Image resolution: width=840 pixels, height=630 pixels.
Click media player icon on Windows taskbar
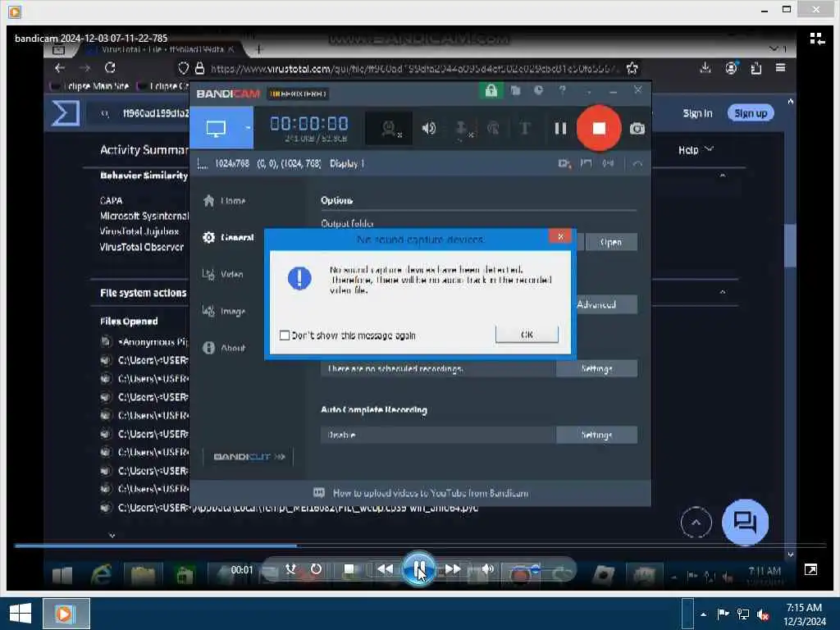pyautogui.click(x=66, y=614)
